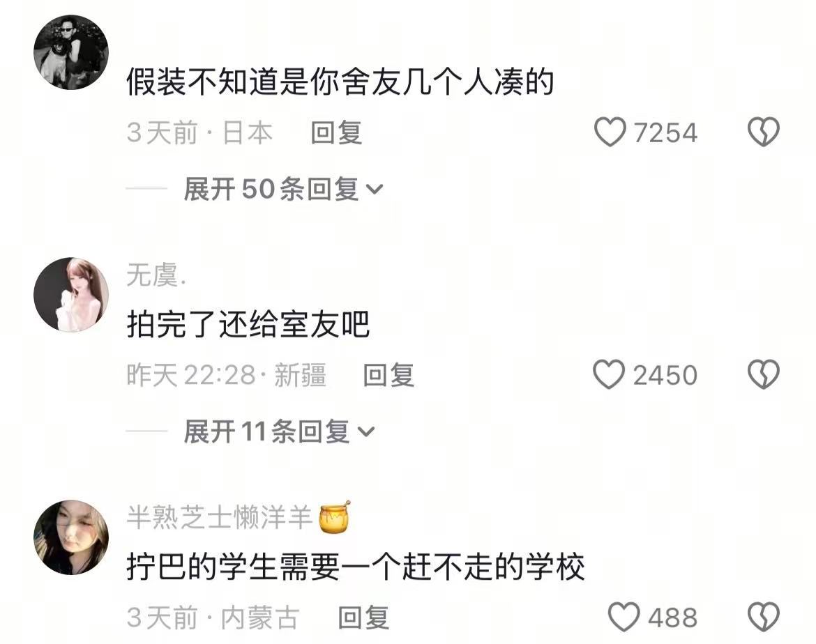Open the username 半熟芝士懒洋洋
This screenshot has width=816, height=644.
219,518
